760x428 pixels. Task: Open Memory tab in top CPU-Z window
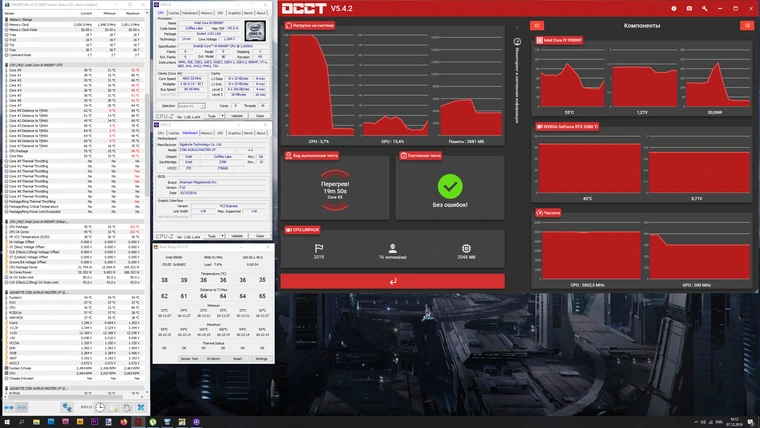tap(206, 13)
